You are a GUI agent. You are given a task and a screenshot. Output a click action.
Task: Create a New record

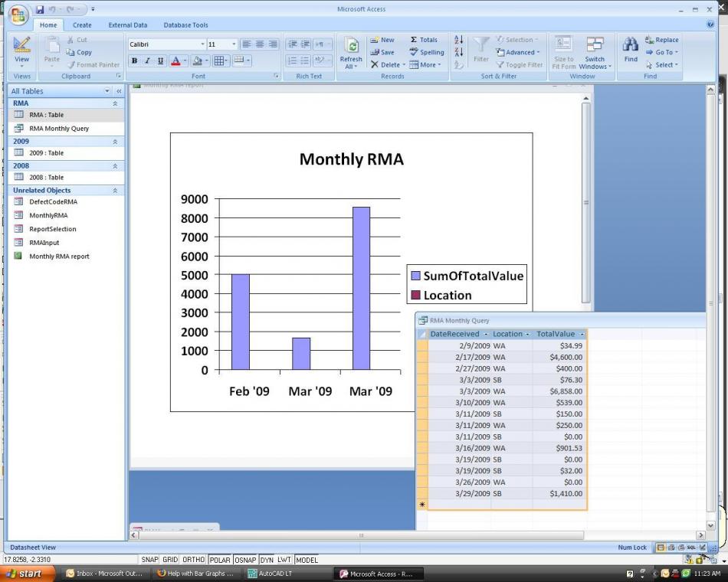coord(382,40)
